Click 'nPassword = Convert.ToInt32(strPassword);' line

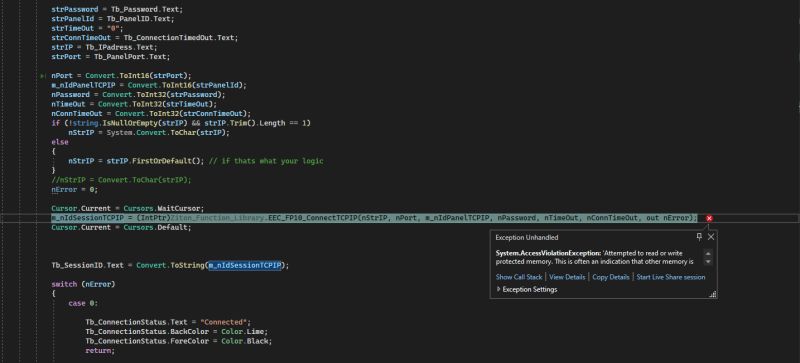[x=138, y=95]
